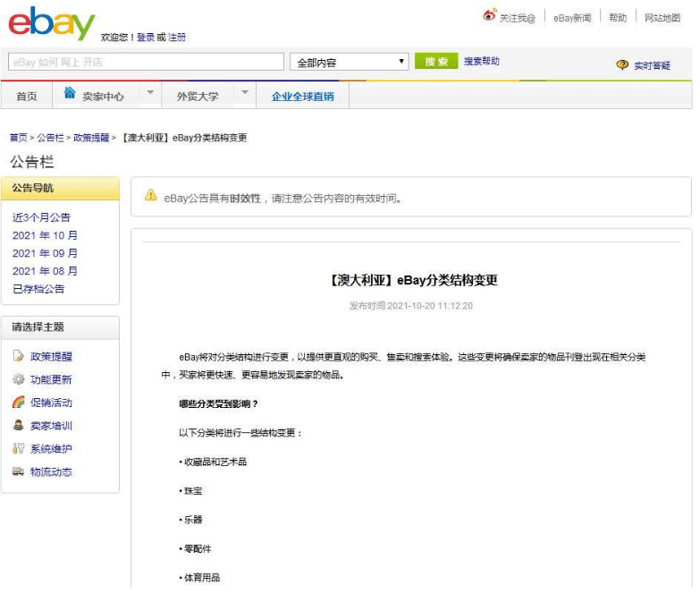Viewport: 700px width, 611px height.
Task: Open the 搜索帮助 link
Action: [x=481, y=61]
